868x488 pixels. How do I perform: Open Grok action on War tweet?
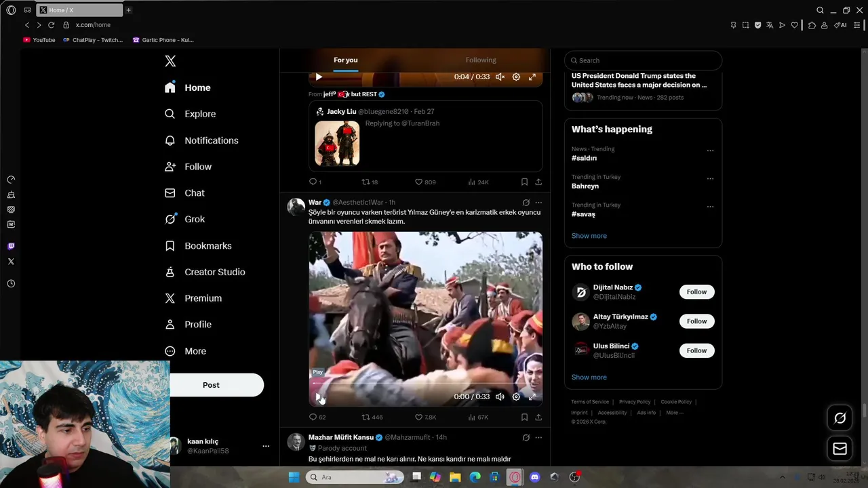pyautogui.click(x=526, y=203)
